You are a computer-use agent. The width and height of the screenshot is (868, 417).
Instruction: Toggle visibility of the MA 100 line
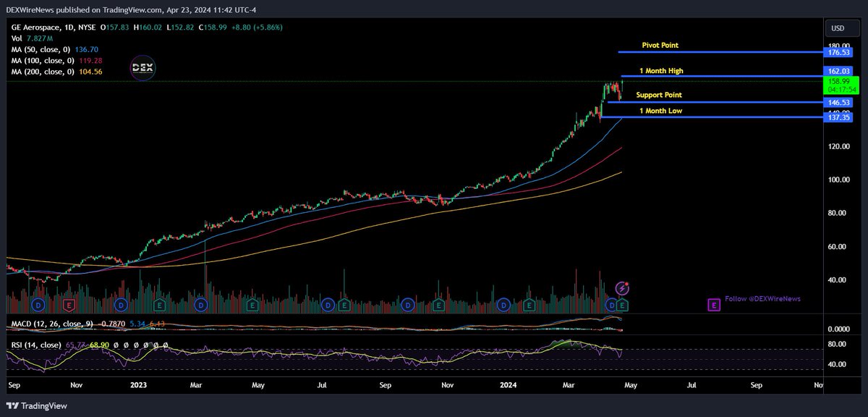pyautogui.click(x=43, y=60)
